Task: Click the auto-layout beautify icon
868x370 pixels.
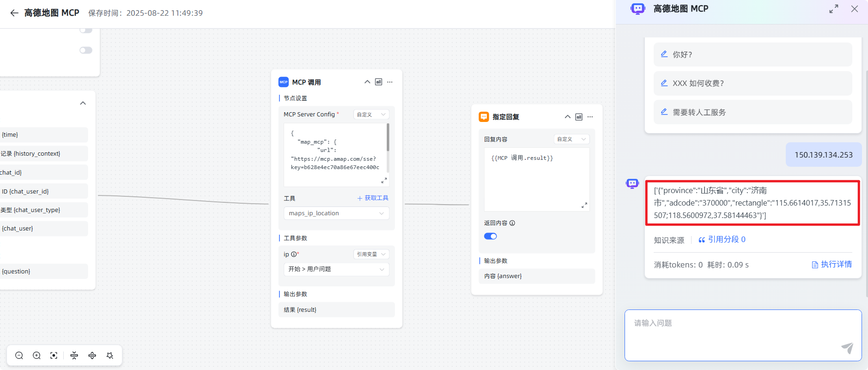Action: click(109, 355)
